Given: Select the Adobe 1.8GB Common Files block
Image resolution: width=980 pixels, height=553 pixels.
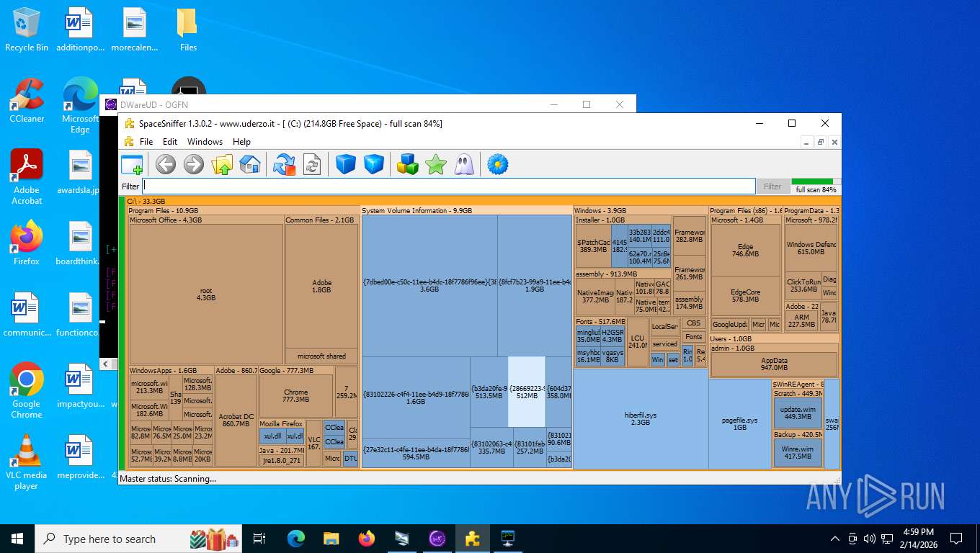Looking at the screenshot, I should [322, 286].
